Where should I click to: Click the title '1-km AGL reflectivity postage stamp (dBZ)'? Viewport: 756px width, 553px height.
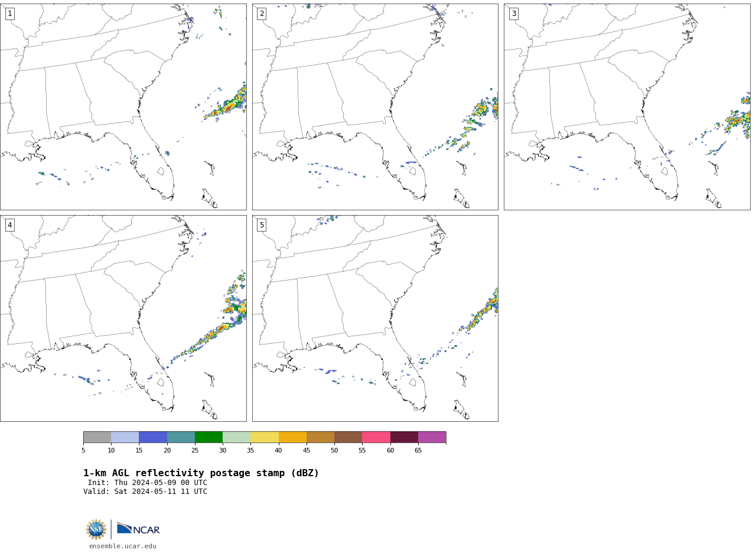coord(201,473)
